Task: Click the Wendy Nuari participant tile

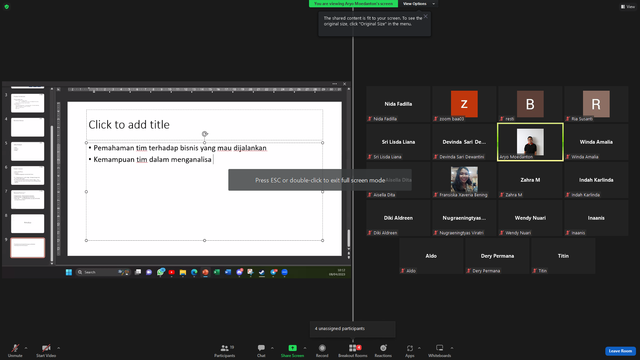Action: point(530,218)
